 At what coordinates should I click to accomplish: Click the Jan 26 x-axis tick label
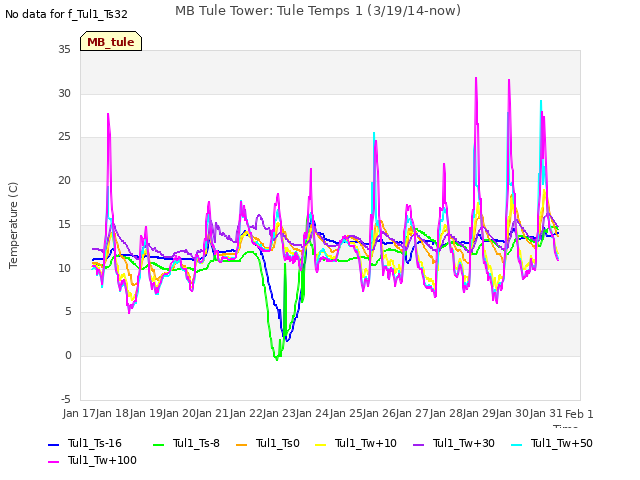click(x=379, y=413)
